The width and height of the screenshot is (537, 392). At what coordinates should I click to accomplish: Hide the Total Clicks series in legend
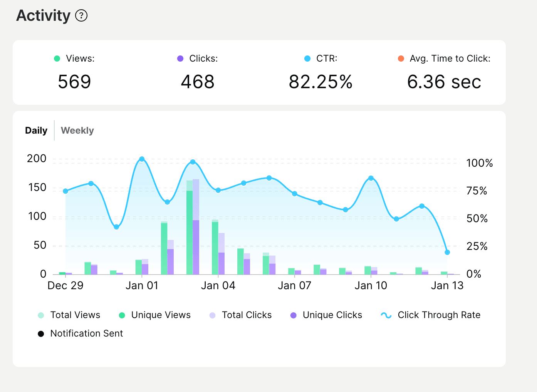(247, 315)
